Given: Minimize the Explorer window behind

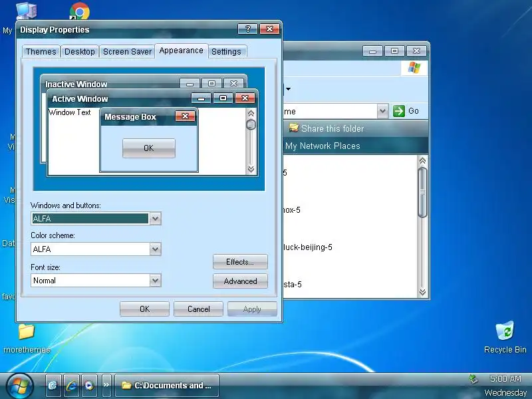Looking at the screenshot, I should tap(372, 51).
